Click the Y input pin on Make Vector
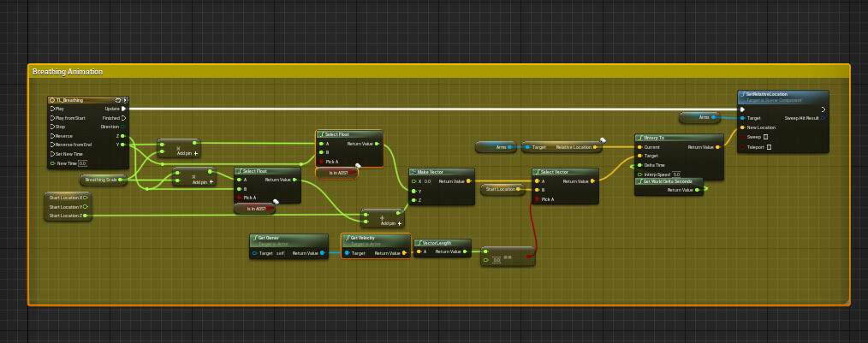 tap(413, 191)
